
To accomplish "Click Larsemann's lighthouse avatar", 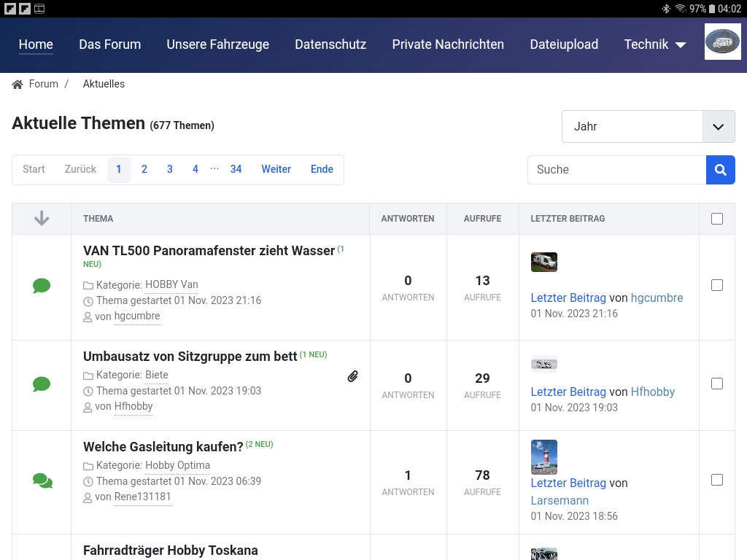I will [543, 457].
